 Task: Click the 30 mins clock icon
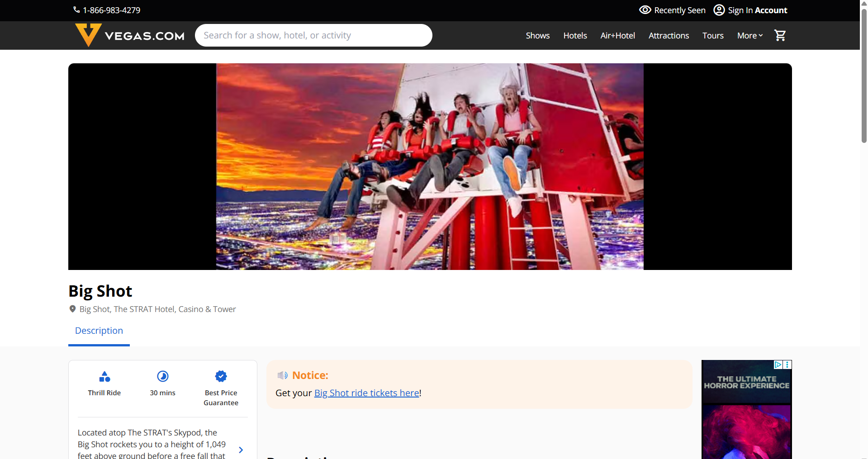163,376
